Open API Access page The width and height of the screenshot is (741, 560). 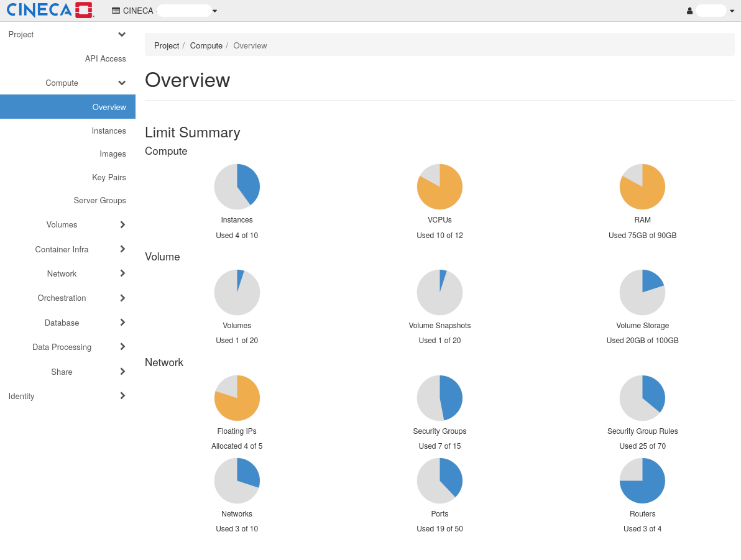coord(106,58)
